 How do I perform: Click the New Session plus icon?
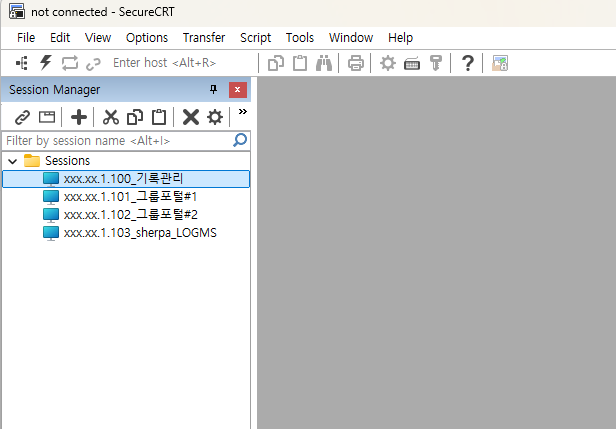click(79, 117)
